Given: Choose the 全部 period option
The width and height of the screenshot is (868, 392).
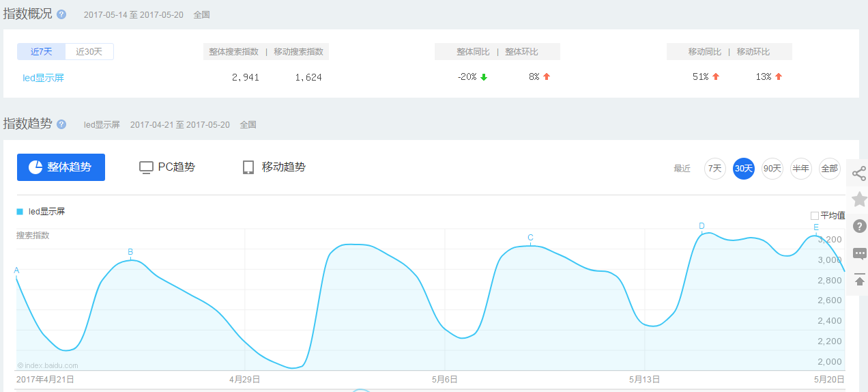Looking at the screenshot, I should click(x=829, y=169).
